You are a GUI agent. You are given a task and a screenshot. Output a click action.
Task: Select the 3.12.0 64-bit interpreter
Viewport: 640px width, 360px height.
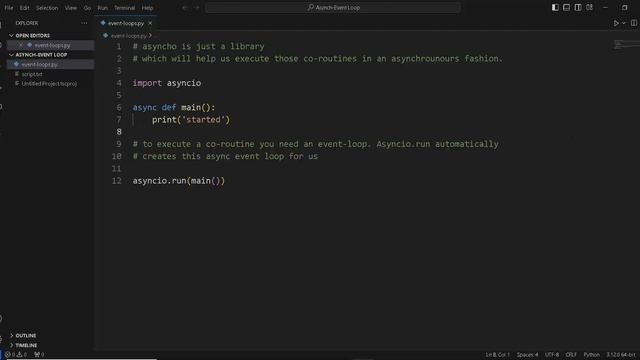(621, 355)
